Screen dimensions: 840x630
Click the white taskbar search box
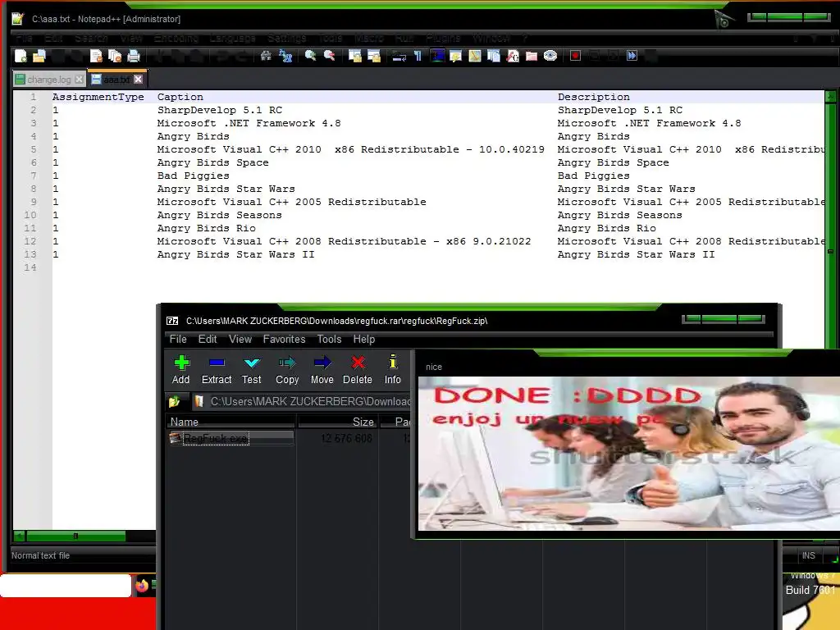[66, 586]
